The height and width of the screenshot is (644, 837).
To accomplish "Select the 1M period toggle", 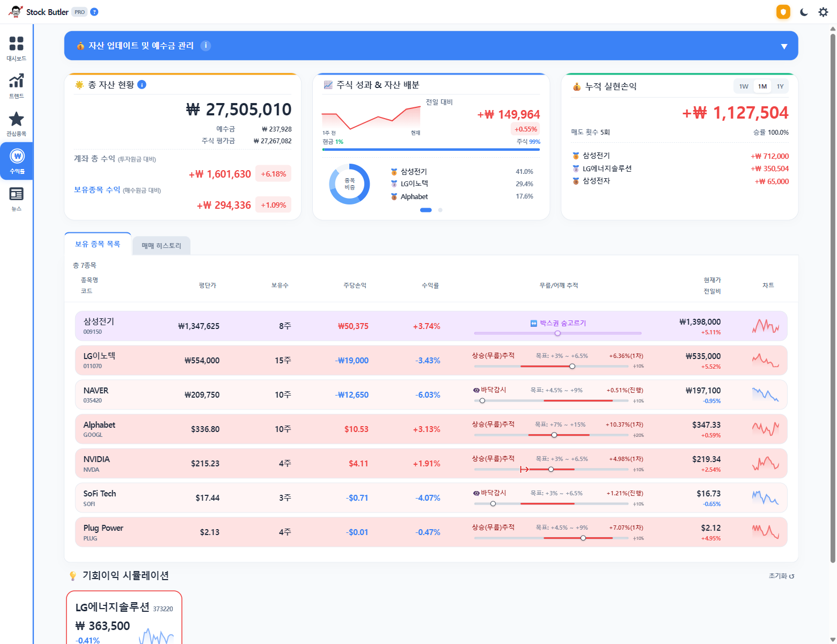I will 762,86.
